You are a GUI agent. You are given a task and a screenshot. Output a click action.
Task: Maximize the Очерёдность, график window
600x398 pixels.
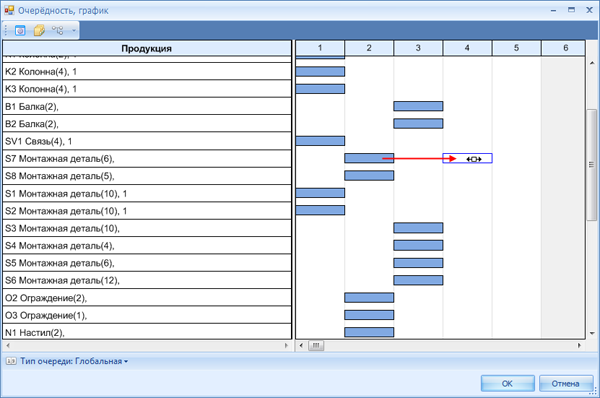(571, 10)
